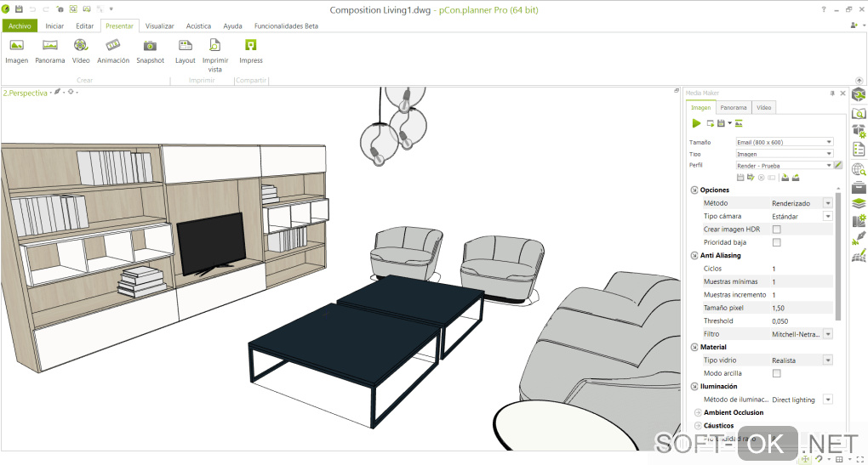Screen dimensions: 868x465
Task: Click the import profile icon
Action: pyautogui.click(x=785, y=178)
